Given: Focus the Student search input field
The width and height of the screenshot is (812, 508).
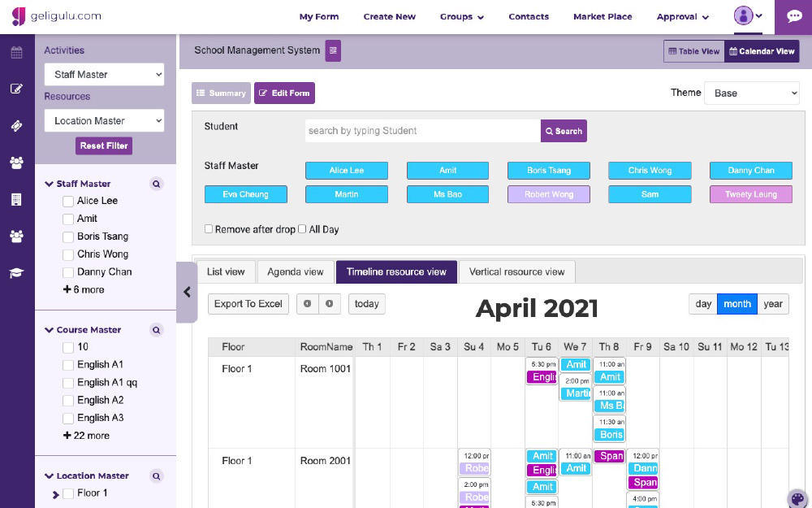Looking at the screenshot, I should coord(422,131).
